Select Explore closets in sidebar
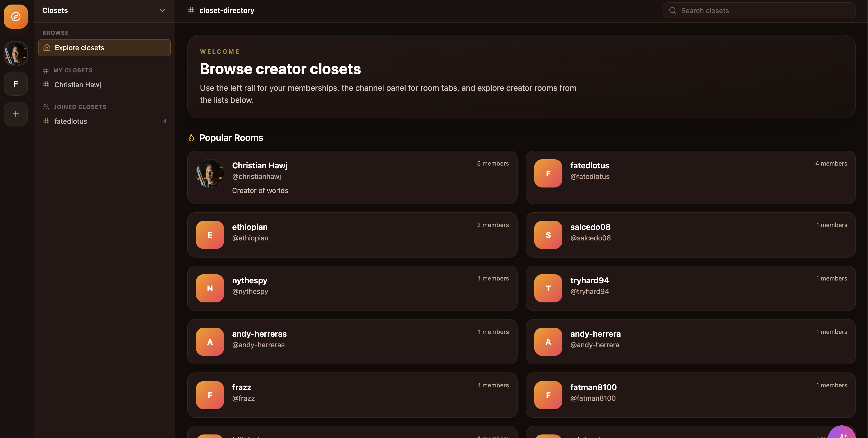Image resolution: width=868 pixels, height=438 pixels. click(104, 48)
